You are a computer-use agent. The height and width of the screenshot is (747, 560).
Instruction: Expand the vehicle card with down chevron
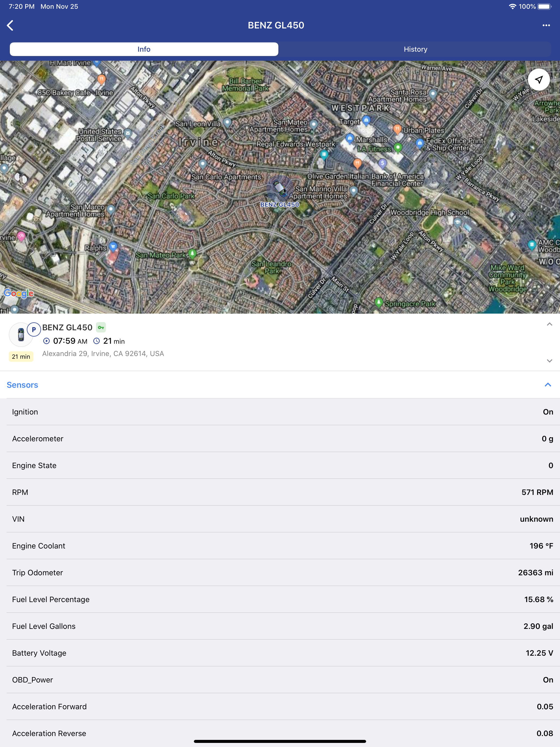pyautogui.click(x=549, y=361)
